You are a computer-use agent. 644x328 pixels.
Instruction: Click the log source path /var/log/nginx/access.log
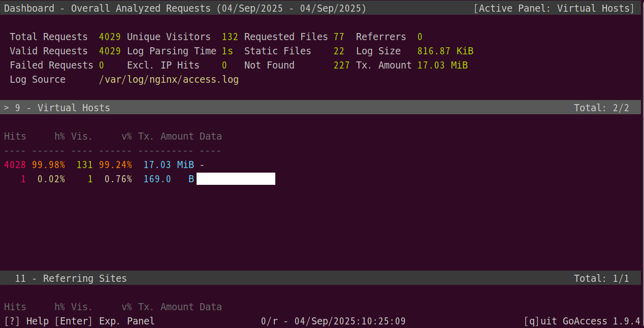169,79
